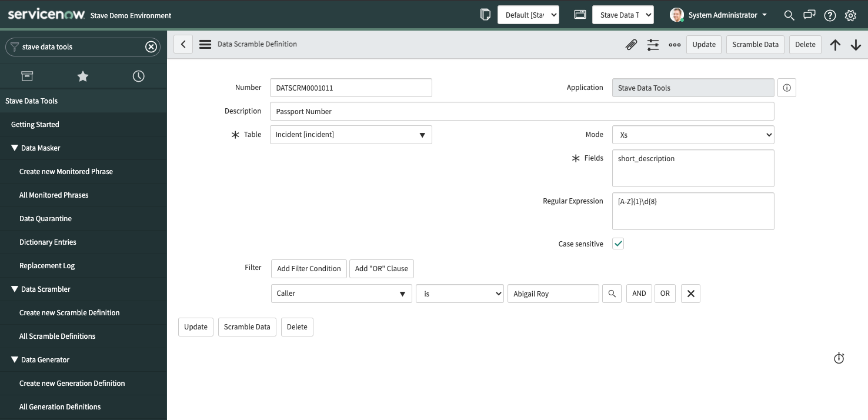The image size is (868, 420).
Task: Open the Mode dropdown showing Xs
Action: pyautogui.click(x=693, y=135)
